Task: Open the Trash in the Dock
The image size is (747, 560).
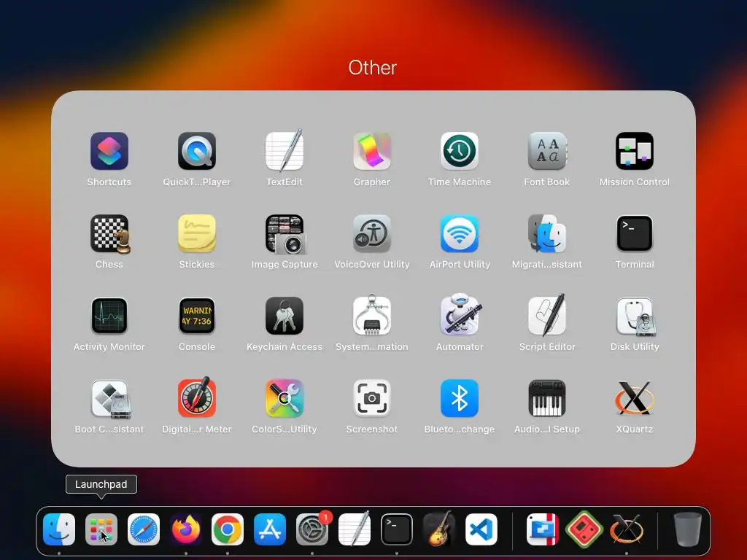Action: (687, 529)
